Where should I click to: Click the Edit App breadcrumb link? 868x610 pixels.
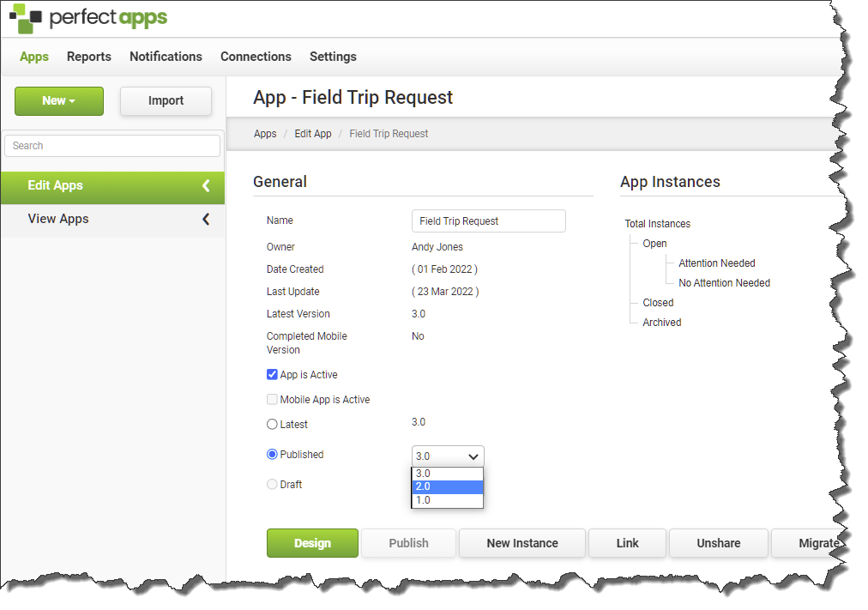pyautogui.click(x=313, y=134)
